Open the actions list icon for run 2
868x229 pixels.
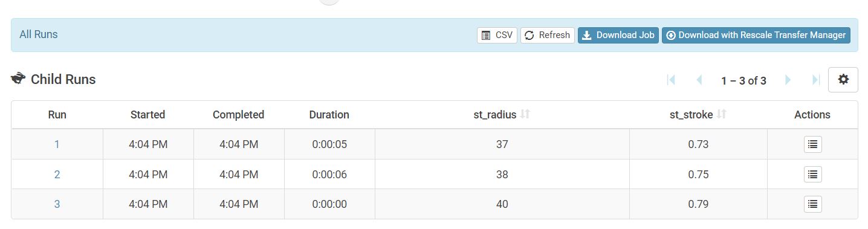pyautogui.click(x=812, y=175)
